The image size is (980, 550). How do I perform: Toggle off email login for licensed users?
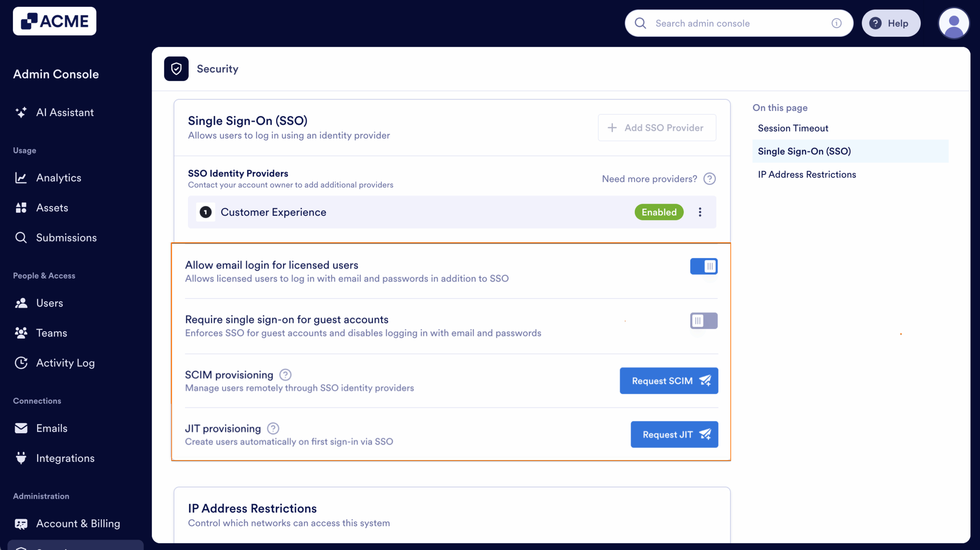[x=704, y=266]
